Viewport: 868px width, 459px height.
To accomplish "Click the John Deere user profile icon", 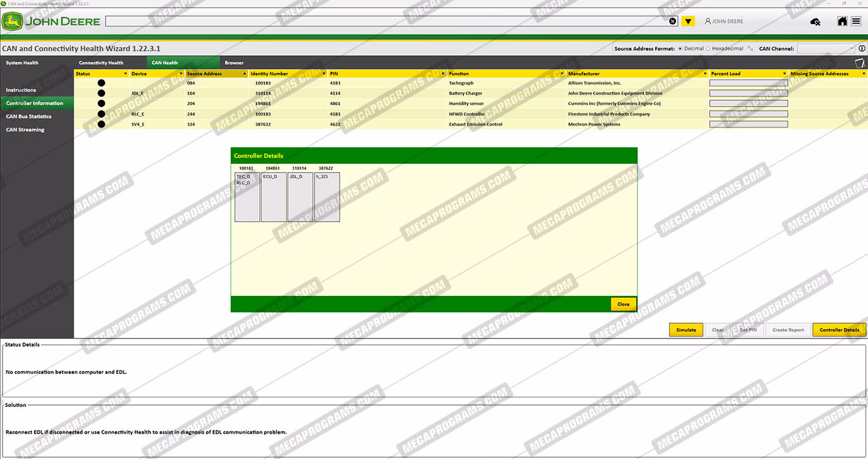I will tap(708, 22).
